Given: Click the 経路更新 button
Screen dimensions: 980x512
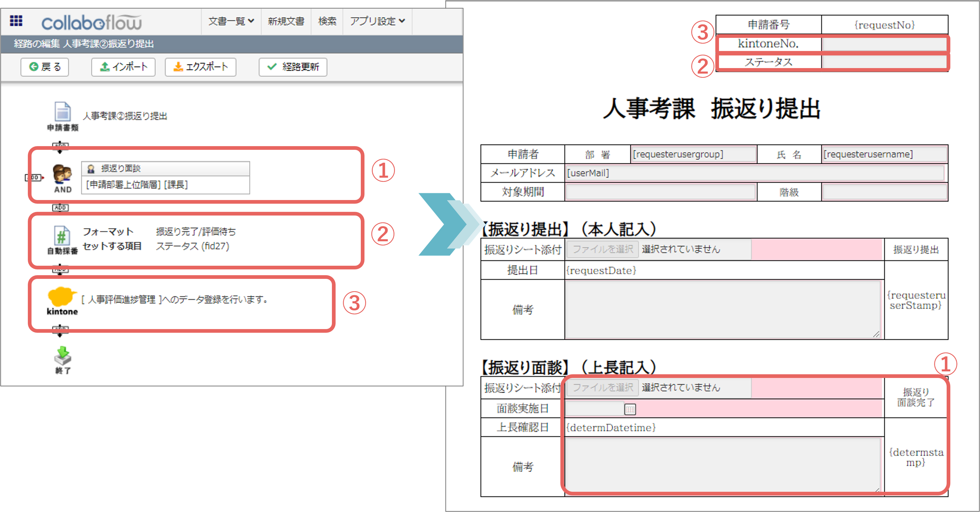Looking at the screenshot, I should tap(293, 67).
